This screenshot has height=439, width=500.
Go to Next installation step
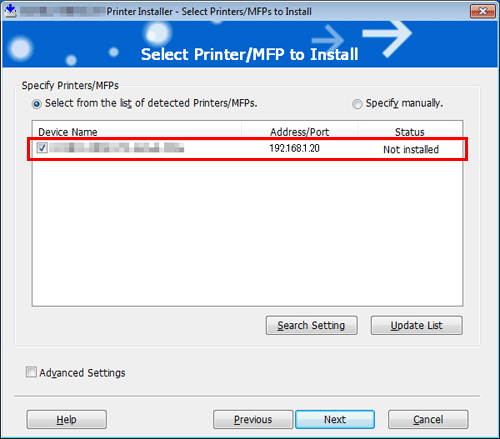point(335,419)
